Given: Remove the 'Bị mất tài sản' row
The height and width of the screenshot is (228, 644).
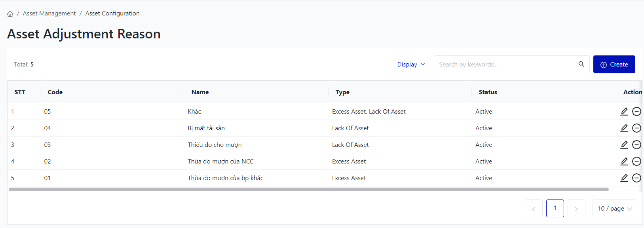Looking at the screenshot, I should (x=636, y=128).
